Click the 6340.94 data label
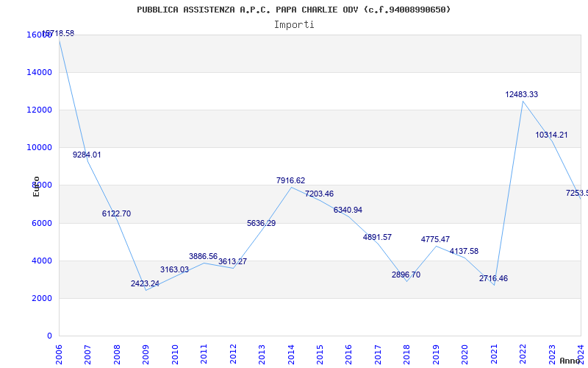Screen dimensions: 588x368 [x=348, y=210]
